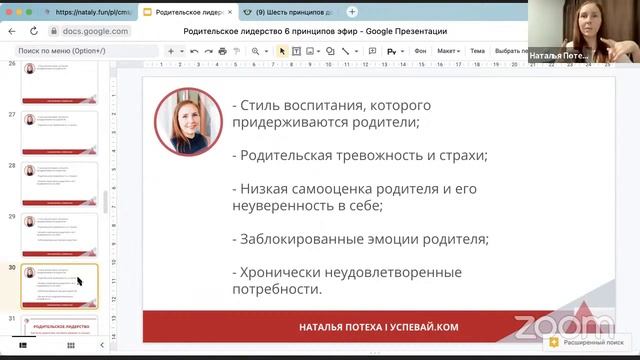Click the print icon in toolbar
The height and width of the screenshot is (360, 640).
pos(222,51)
